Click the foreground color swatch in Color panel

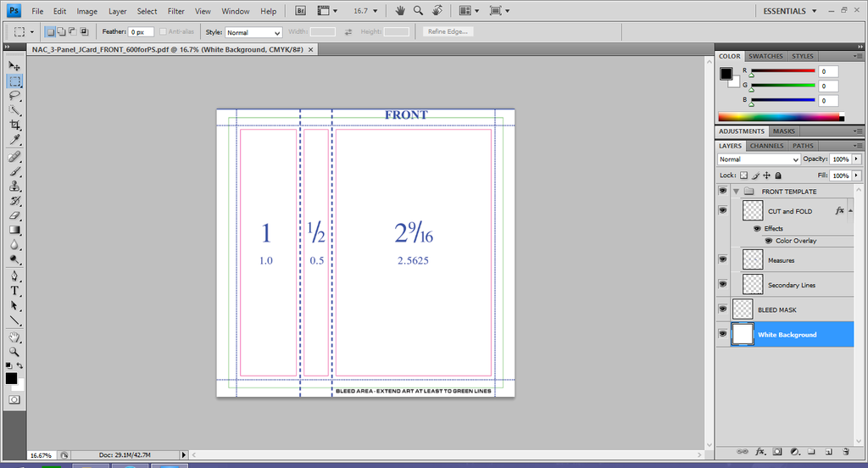[x=726, y=74]
